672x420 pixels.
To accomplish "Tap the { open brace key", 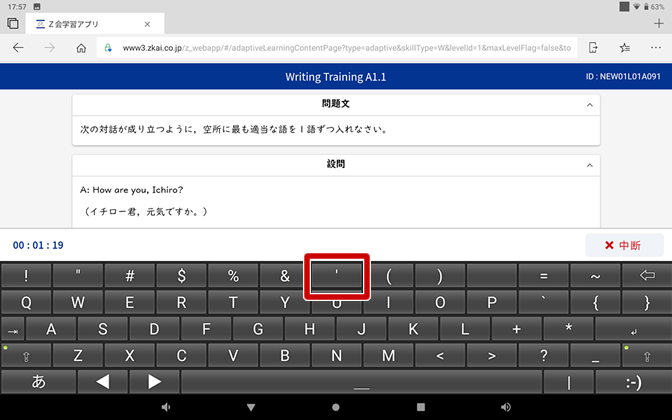I will 595,302.
